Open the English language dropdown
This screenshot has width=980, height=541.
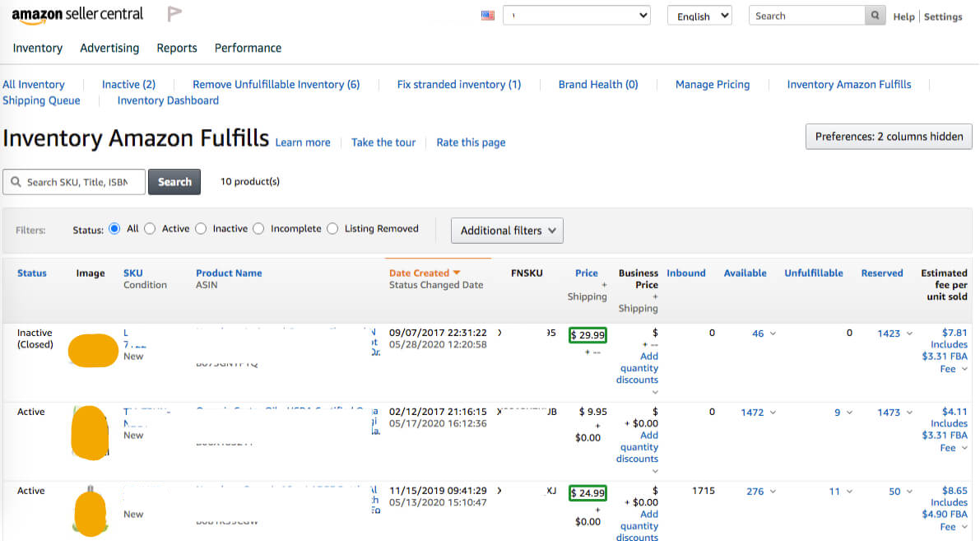click(x=699, y=16)
